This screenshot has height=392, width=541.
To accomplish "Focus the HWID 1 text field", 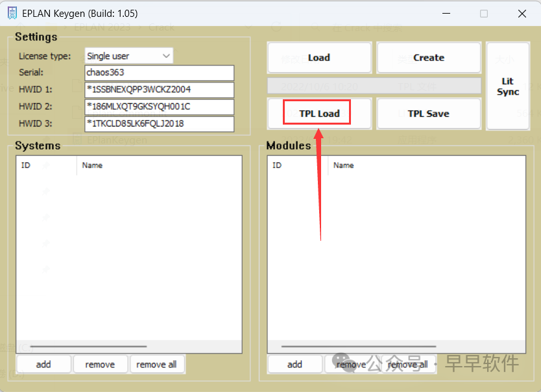I will [159, 90].
